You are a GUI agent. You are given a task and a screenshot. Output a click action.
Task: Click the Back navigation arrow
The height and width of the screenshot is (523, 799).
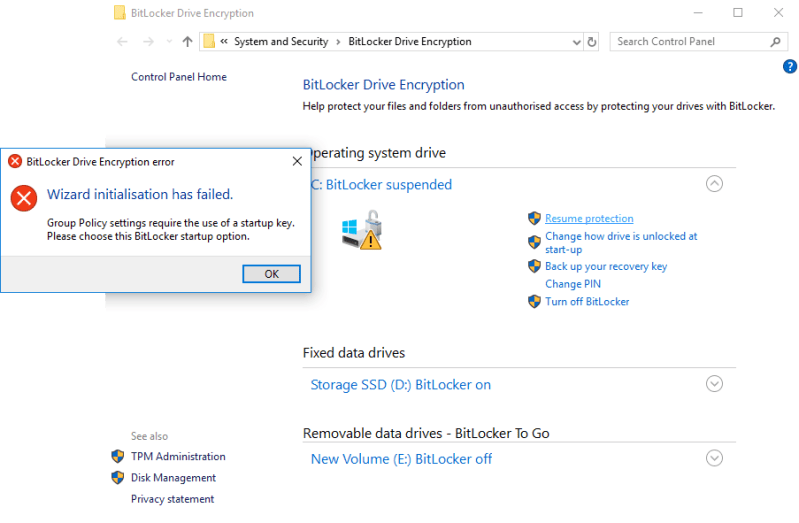tap(122, 42)
